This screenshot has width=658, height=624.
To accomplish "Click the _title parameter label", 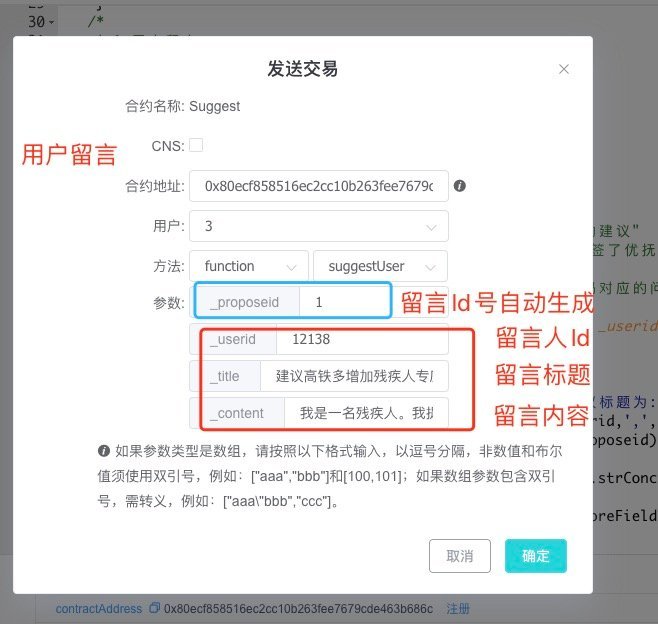I will click(225, 376).
